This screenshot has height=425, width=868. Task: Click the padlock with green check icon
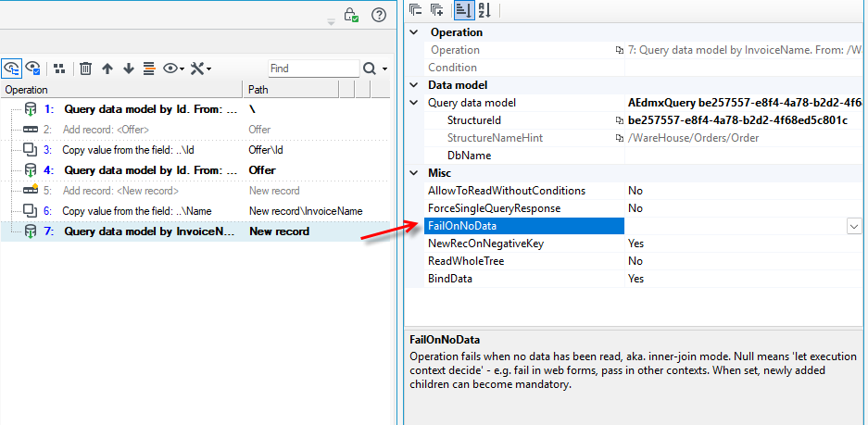tap(351, 15)
